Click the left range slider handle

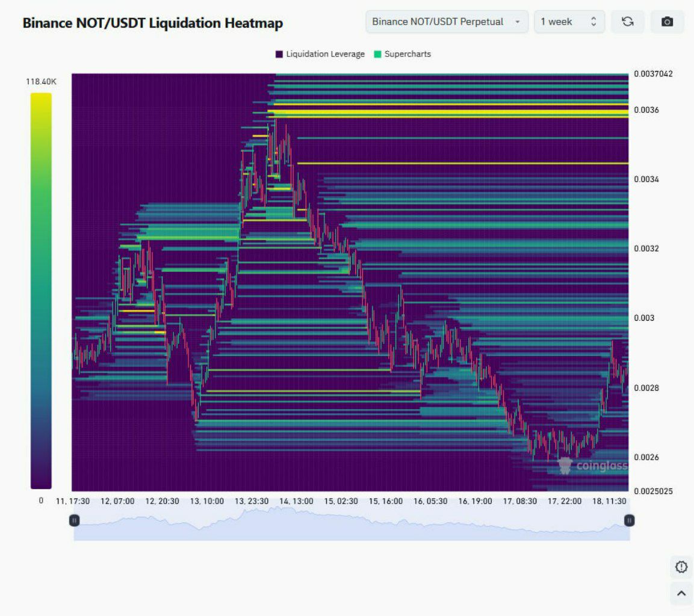pyautogui.click(x=75, y=520)
